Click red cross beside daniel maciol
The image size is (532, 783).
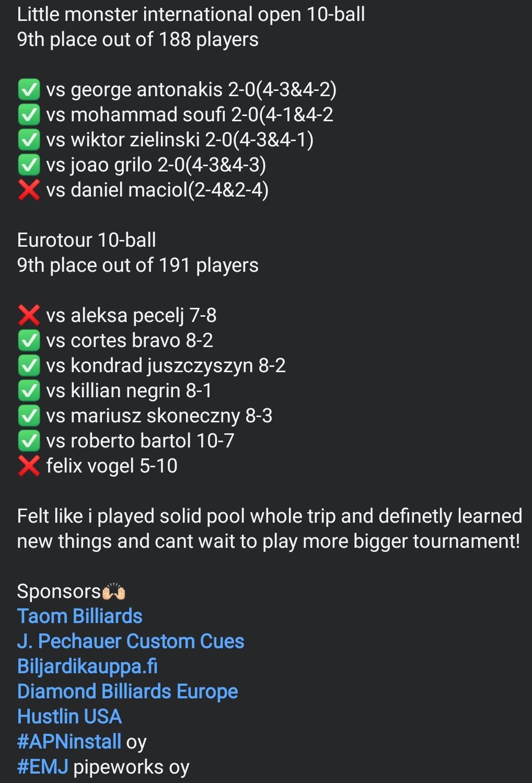coord(29,190)
